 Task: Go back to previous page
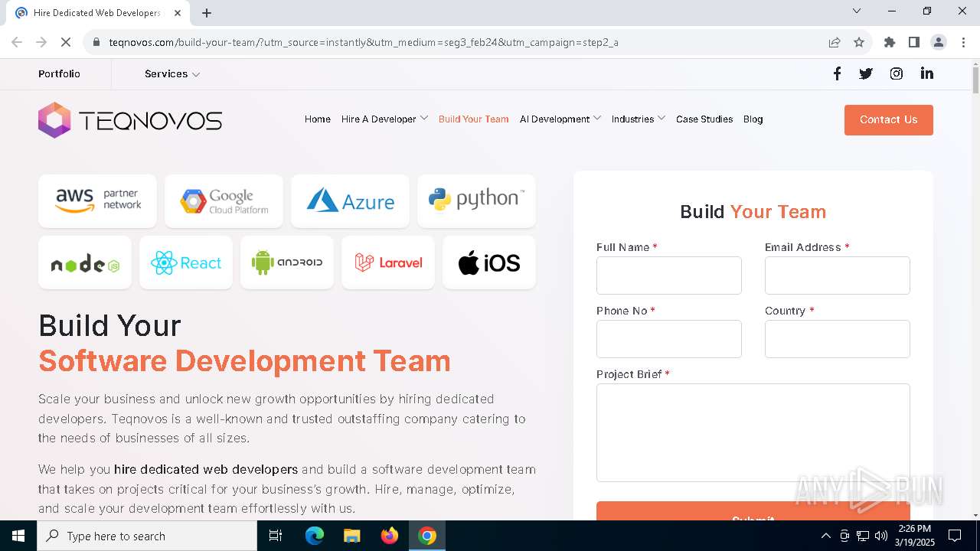17,42
